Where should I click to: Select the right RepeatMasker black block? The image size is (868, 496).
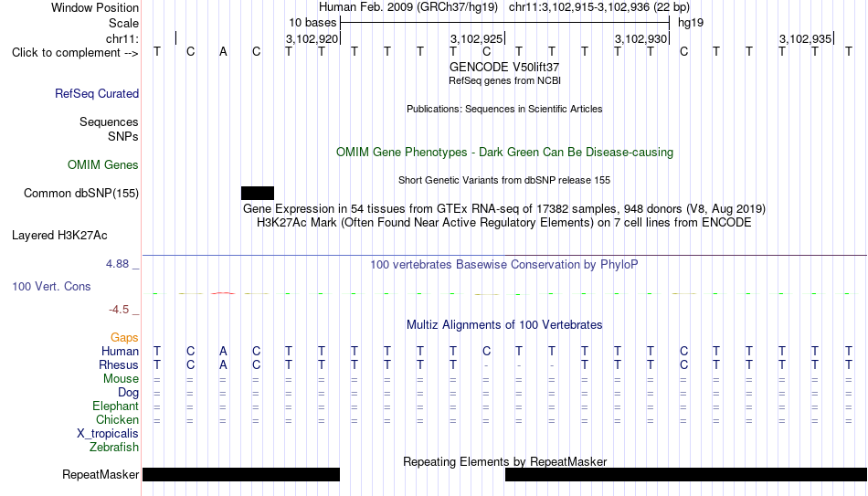point(686,474)
